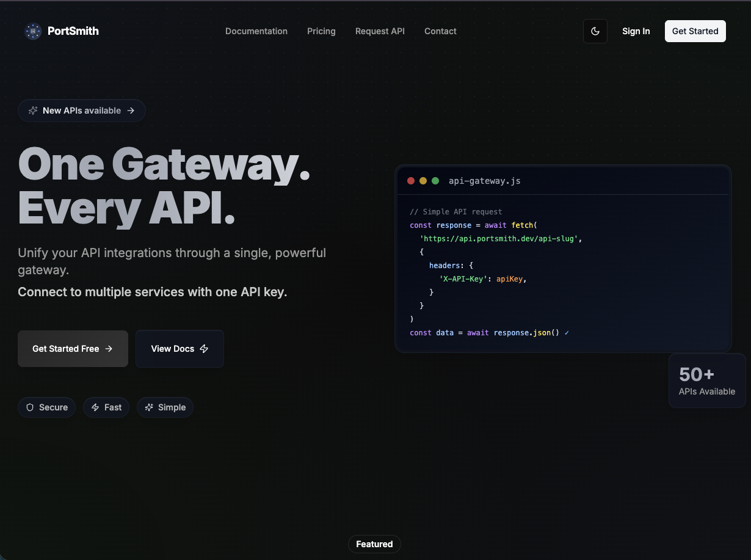Screen dimensions: 751x560
Task: Open the Request API nav item
Action: pos(380,31)
